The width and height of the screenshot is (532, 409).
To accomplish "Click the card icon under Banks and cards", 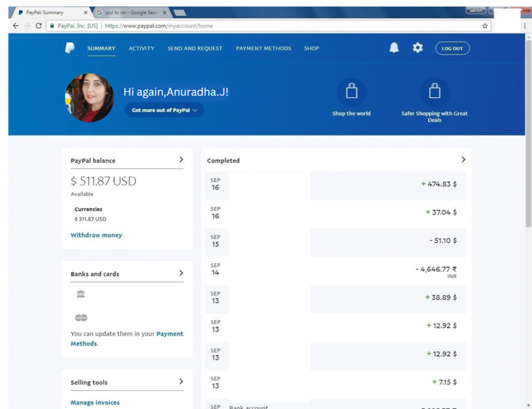I will point(81,318).
